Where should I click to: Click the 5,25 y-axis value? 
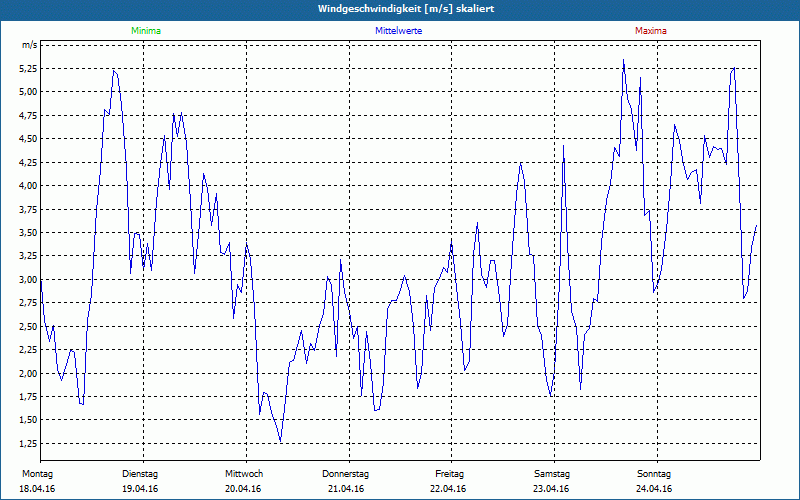click(29, 68)
